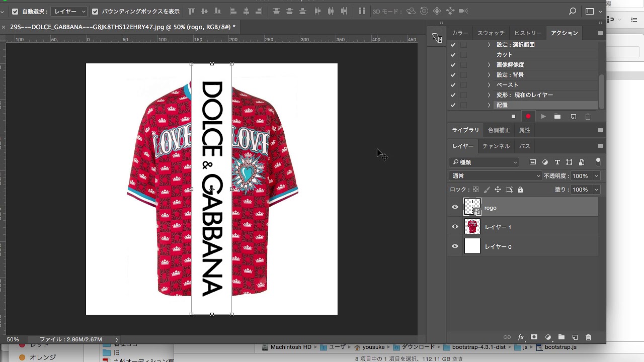644x362 pixels.
Task: Open the Actions panel menu
Action: click(600, 33)
